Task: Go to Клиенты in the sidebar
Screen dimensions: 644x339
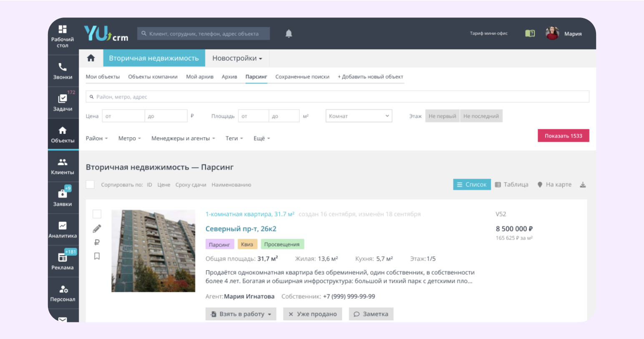Action: [63, 166]
